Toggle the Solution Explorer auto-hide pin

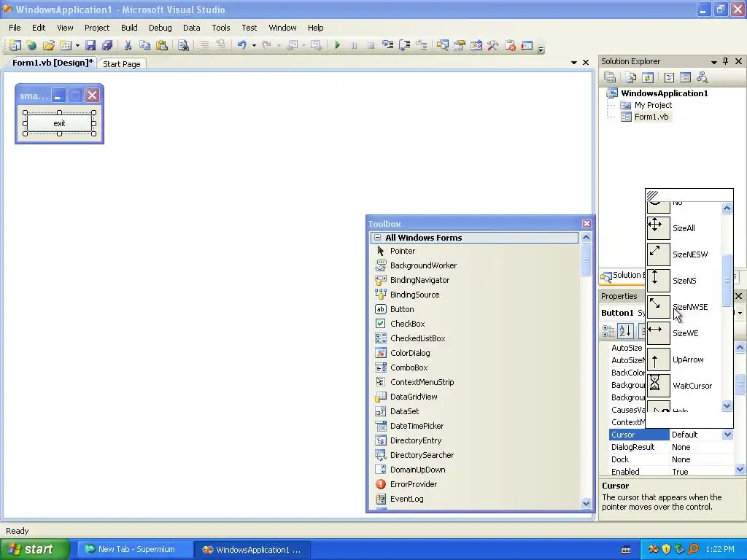click(x=726, y=61)
